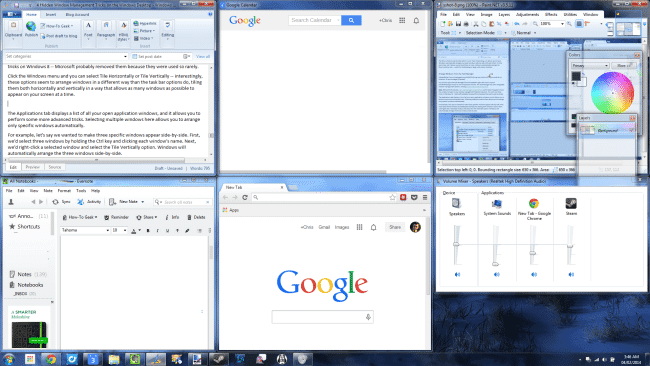Toggle underline in Evernote formatting bar
650x366 pixels.
pyautogui.click(x=167, y=230)
